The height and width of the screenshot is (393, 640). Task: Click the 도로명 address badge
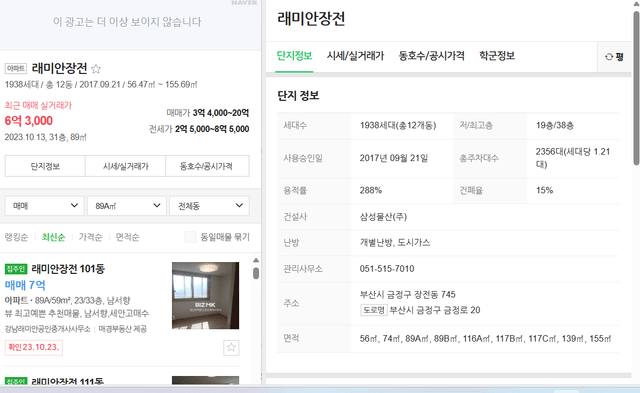point(374,310)
